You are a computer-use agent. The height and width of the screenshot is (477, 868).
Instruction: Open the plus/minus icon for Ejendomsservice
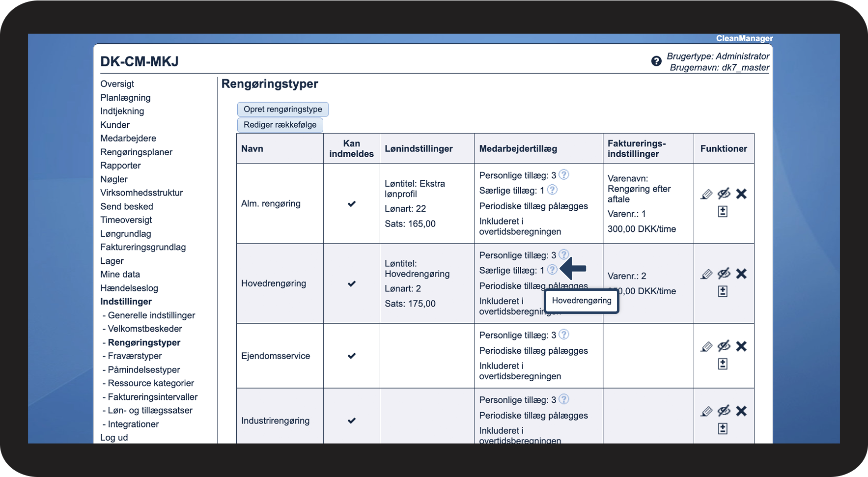(723, 364)
